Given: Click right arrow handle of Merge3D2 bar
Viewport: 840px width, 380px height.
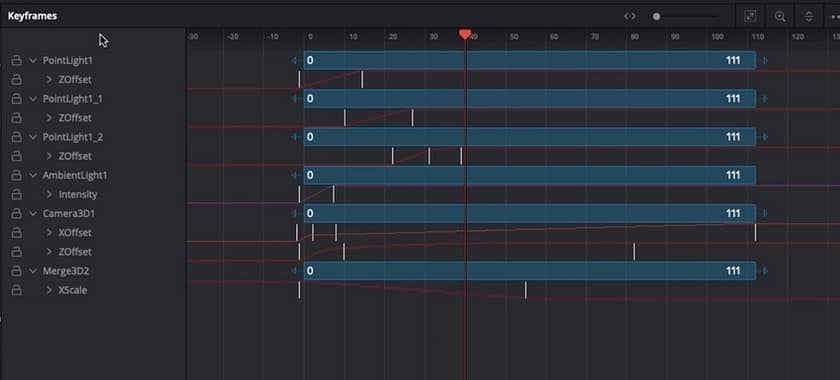Looking at the screenshot, I should coord(766,271).
